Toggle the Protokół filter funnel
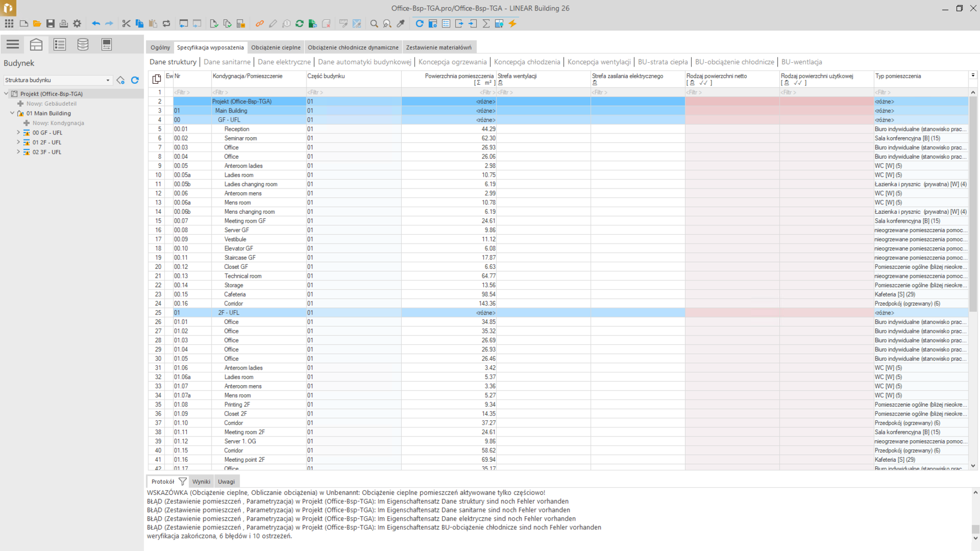This screenshot has height=551, width=980. [x=182, y=482]
